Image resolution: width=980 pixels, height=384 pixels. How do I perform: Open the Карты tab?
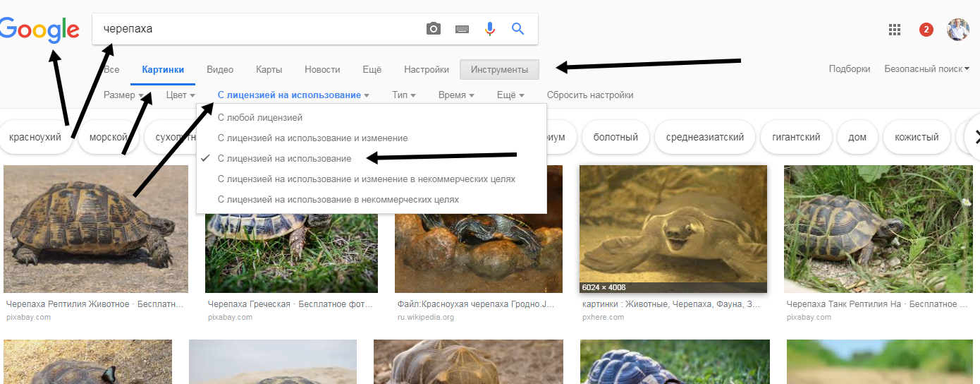coord(269,69)
